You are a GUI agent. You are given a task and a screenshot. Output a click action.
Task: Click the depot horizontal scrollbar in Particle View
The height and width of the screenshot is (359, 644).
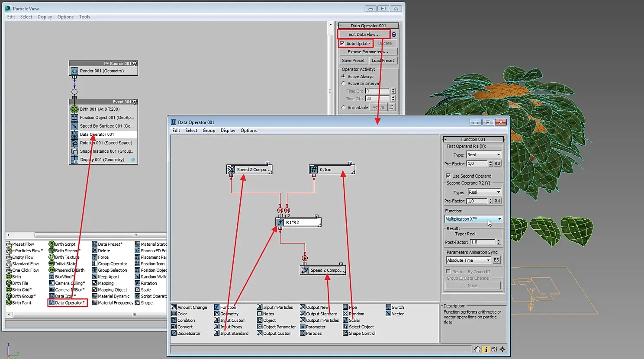[87, 315]
